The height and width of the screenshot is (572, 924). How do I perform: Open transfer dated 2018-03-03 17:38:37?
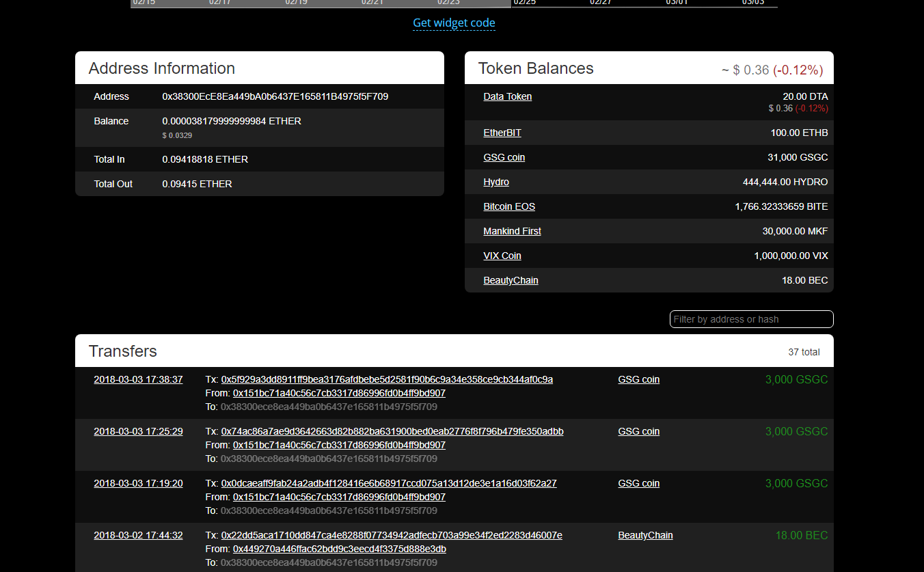click(x=138, y=380)
